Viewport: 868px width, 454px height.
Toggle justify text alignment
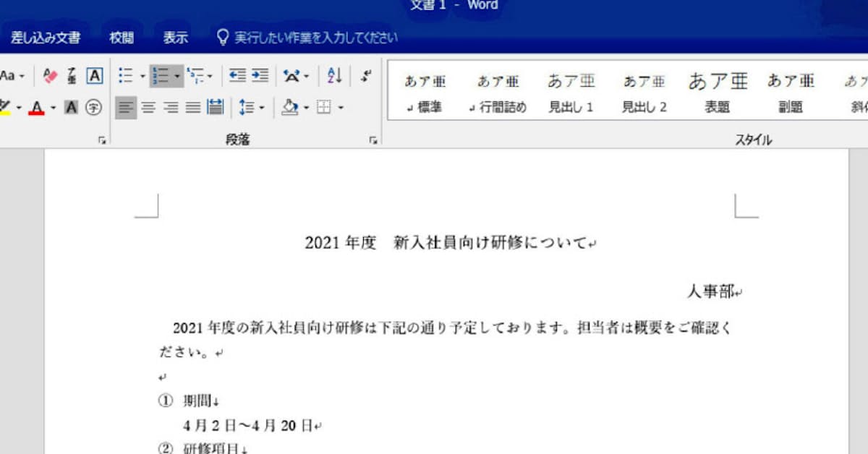click(192, 108)
